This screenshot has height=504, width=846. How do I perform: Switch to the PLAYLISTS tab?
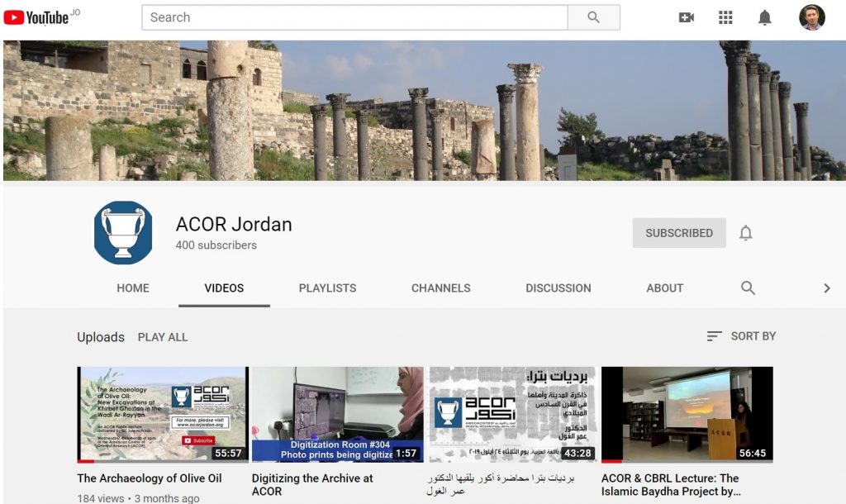coord(327,288)
